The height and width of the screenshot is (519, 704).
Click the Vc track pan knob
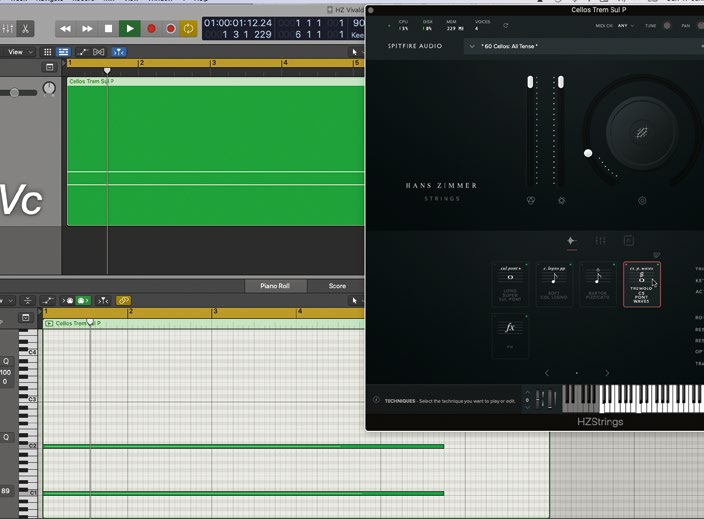tap(49, 88)
